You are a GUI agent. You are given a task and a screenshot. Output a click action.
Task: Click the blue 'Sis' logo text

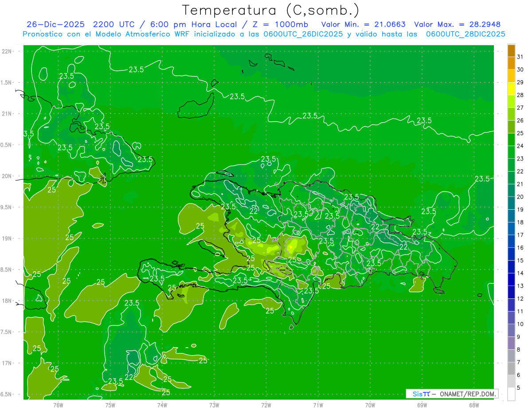coord(418,394)
